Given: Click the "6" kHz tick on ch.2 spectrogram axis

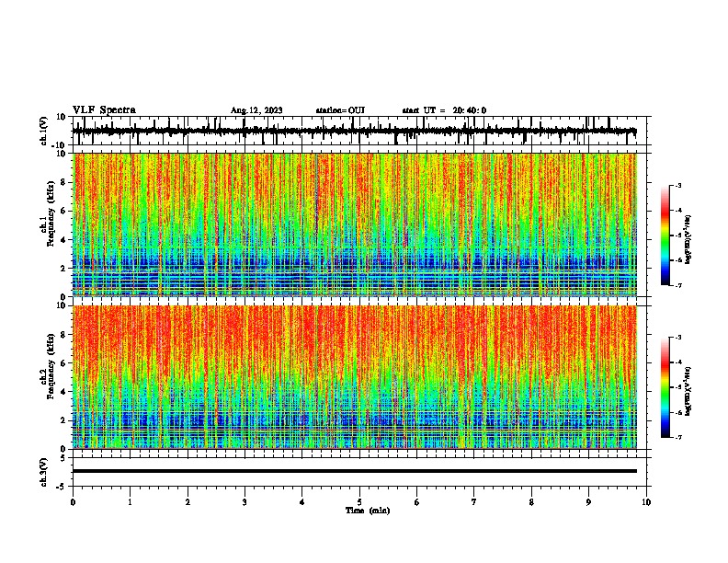Looking at the screenshot, I should pyautogui.click(x=64, y=362).
